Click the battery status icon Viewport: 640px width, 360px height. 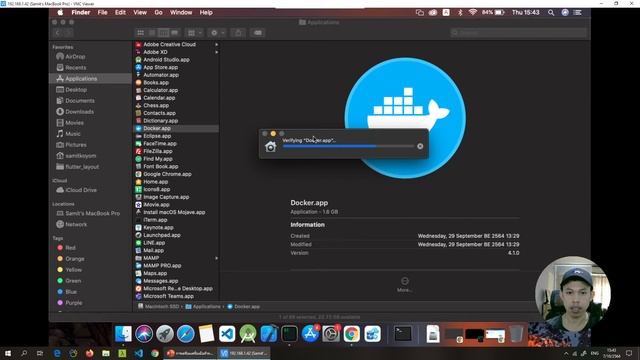499,13
